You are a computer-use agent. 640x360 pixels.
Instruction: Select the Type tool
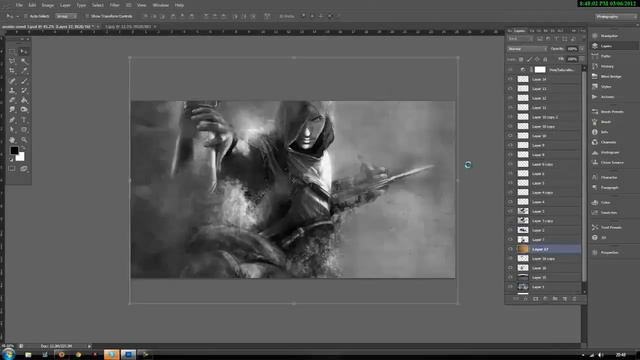[x=24, y=120]
